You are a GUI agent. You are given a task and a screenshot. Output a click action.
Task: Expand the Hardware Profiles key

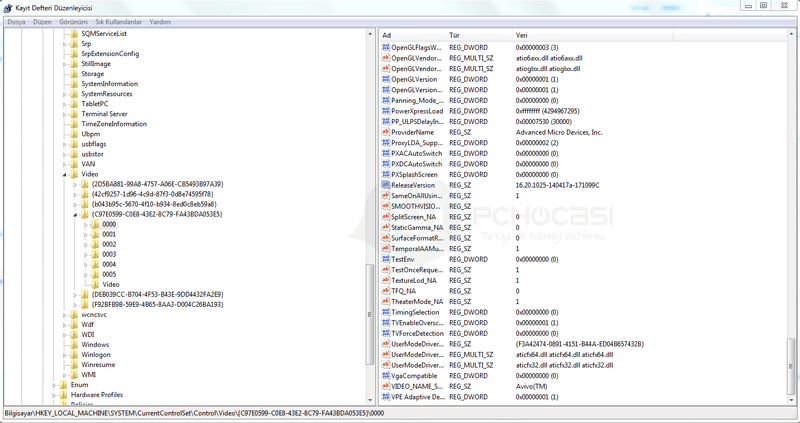54,394
